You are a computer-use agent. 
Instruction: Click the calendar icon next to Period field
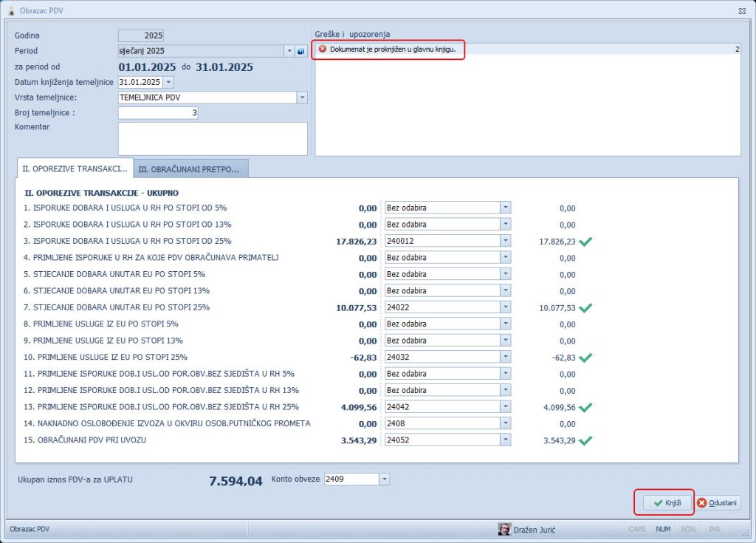point(300,51)
